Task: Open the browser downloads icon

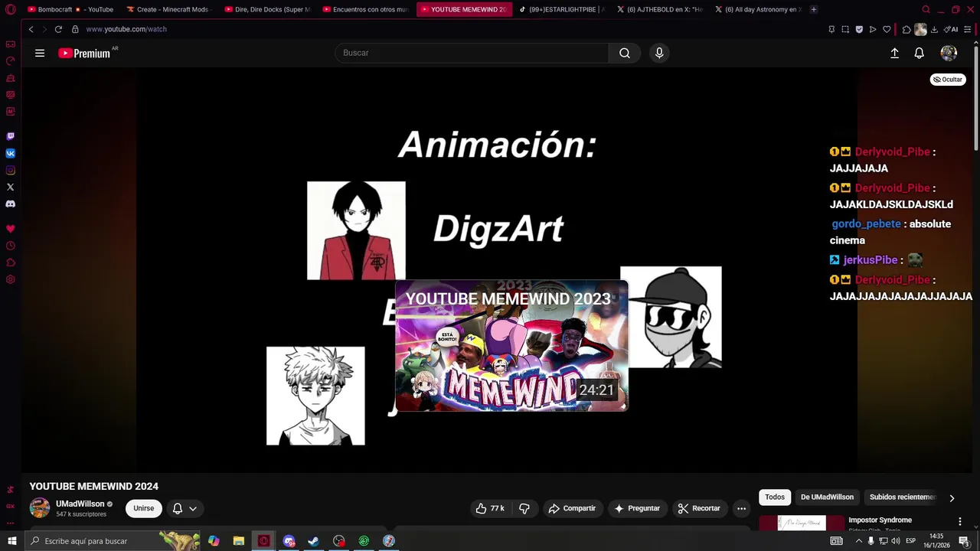Action: coord(934,29)
